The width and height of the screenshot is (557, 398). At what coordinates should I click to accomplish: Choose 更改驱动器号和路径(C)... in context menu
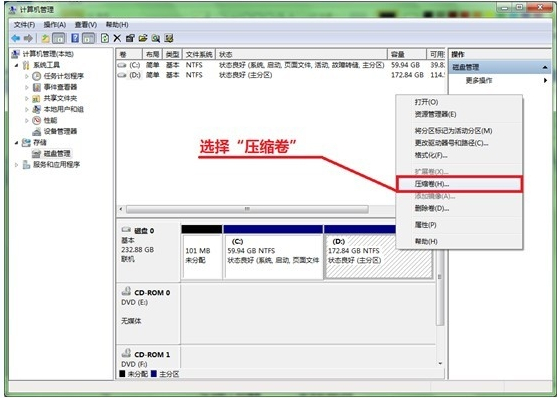click(x=459, y=143)
